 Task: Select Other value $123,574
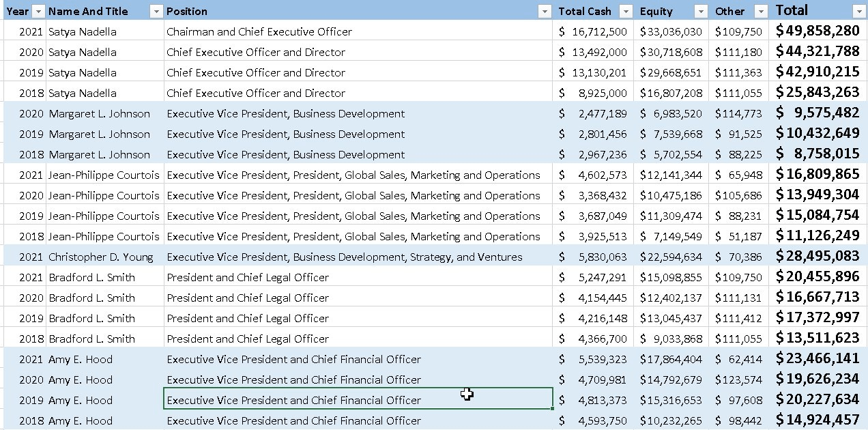(738, 380)
